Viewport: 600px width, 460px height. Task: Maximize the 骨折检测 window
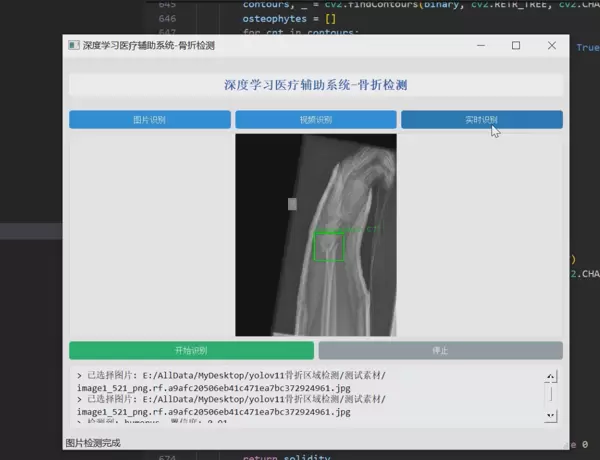pos(516,46)
